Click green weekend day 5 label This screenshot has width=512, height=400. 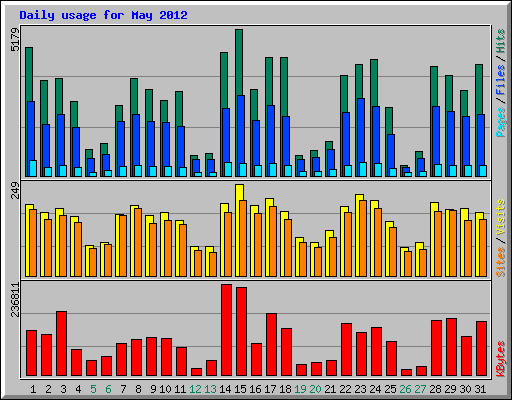pyautogui.click(x=93, y=389)
